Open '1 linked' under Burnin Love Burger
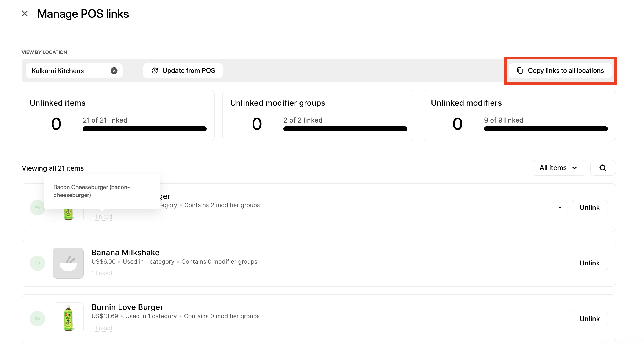Screen dimensions: 644x345 [102, 328]
